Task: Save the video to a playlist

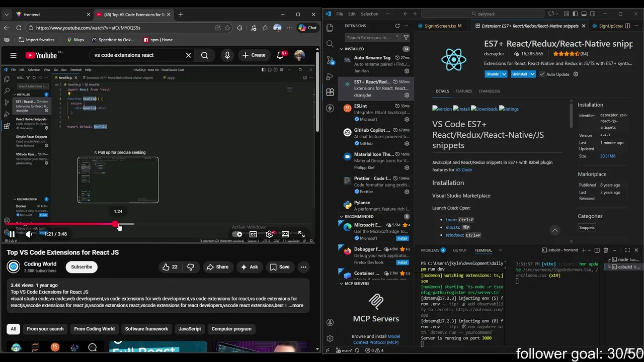Action: [279, 267]
